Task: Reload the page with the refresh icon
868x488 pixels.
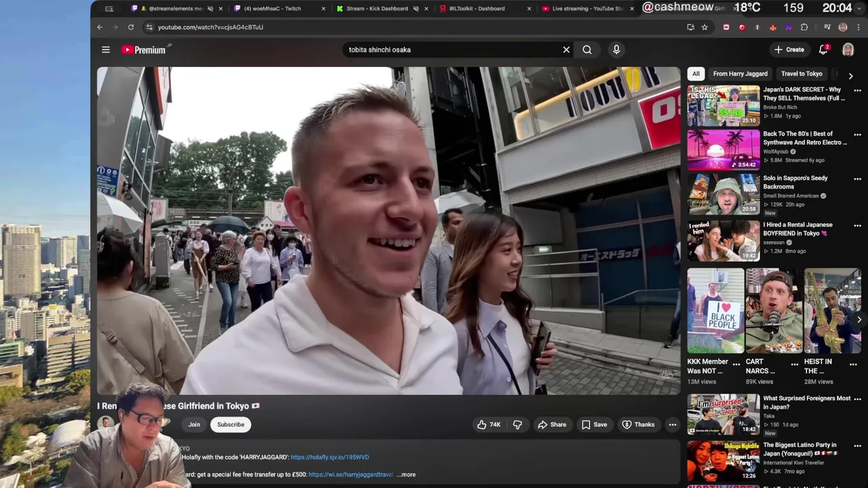Action: [x=131, y=27]
